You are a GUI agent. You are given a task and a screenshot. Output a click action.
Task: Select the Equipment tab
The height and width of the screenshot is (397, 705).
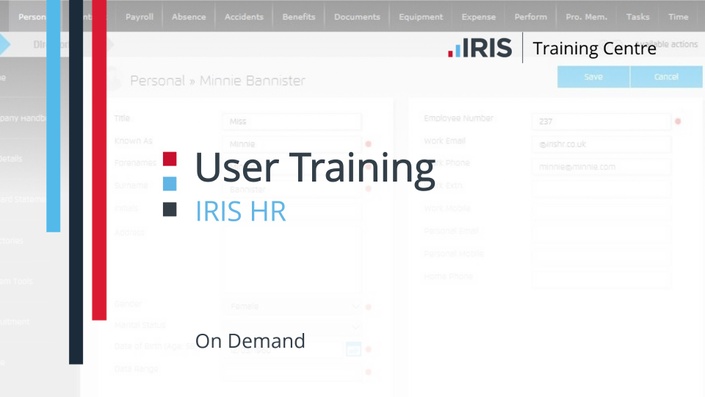[x=420, y=17]
